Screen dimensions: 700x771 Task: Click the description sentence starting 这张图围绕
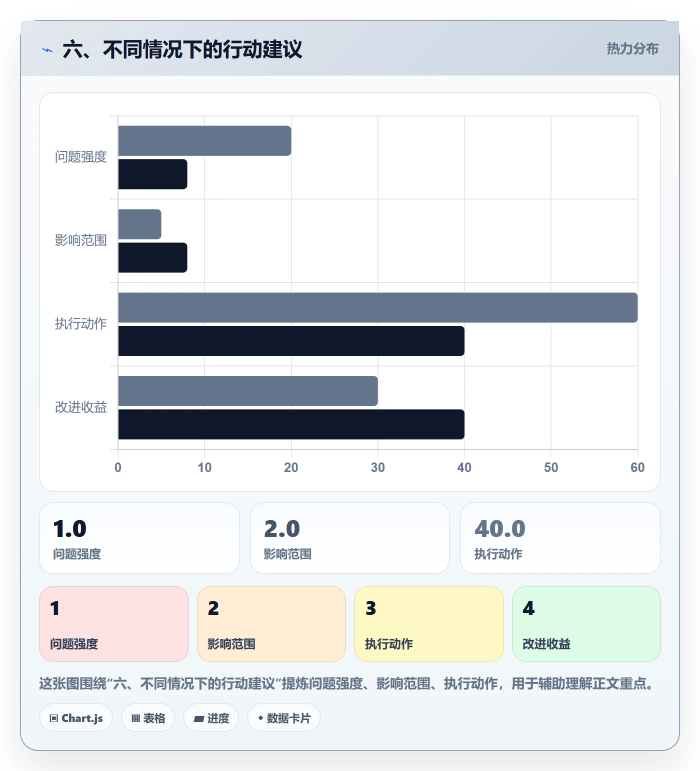point(345,683)
